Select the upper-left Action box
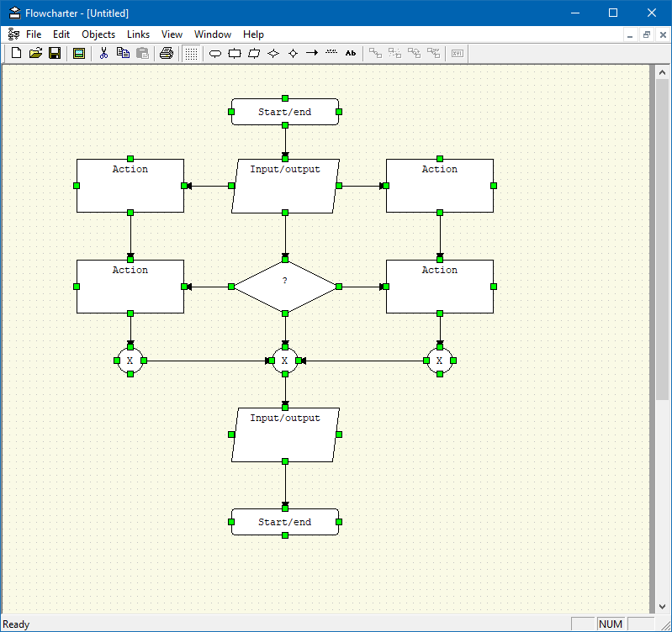The image size is (672, 632). (x=130, y=186)
